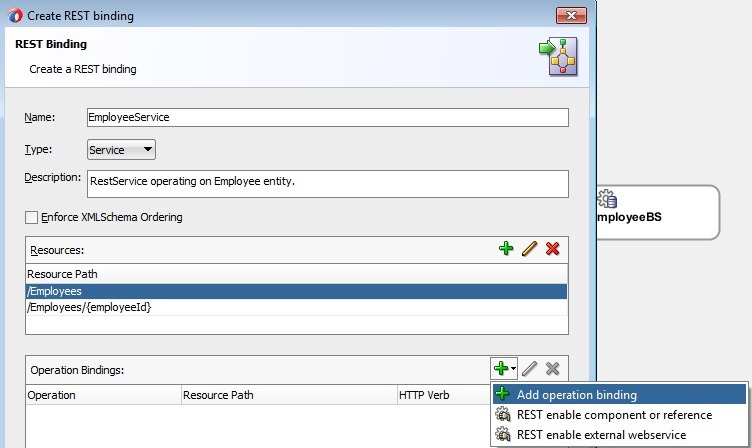Click the Name field containing EmployeeService
The image size is (752, 448).
pos(327,117)
